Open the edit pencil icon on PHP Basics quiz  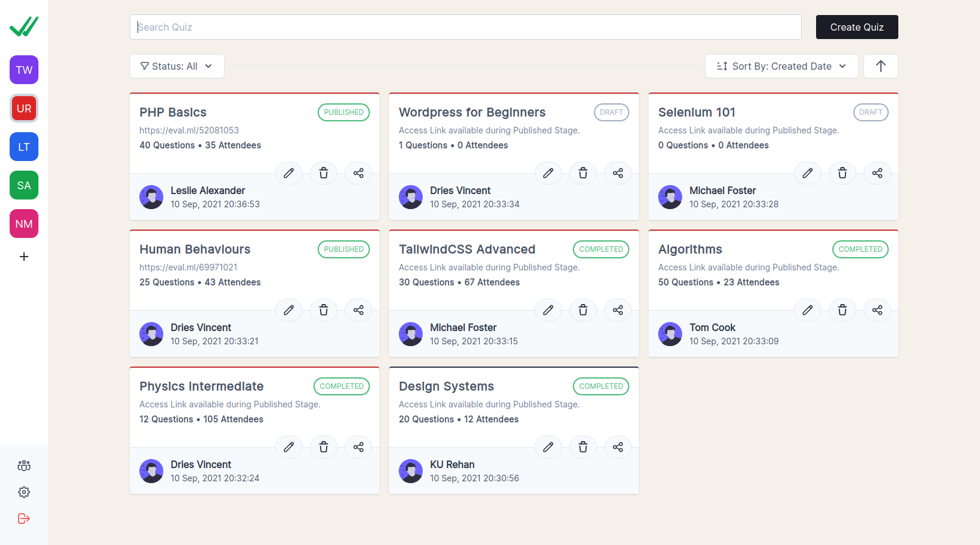click(289, 173)
